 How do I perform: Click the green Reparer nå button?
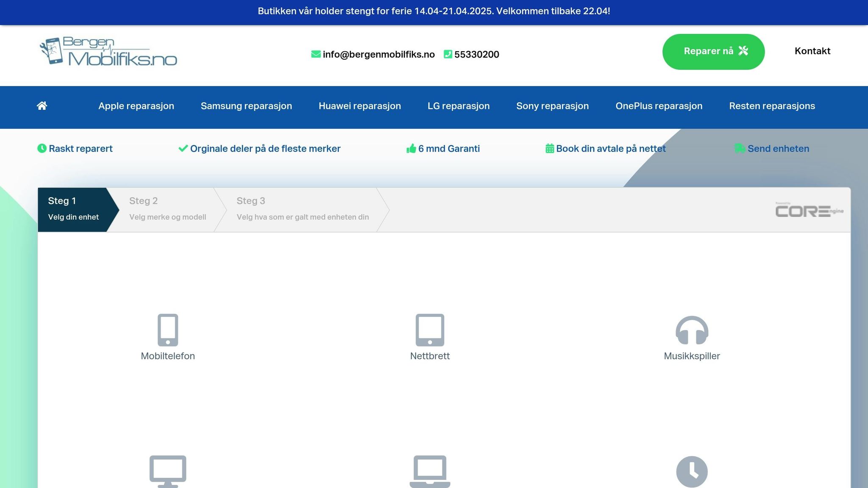[x=714, y=52]
